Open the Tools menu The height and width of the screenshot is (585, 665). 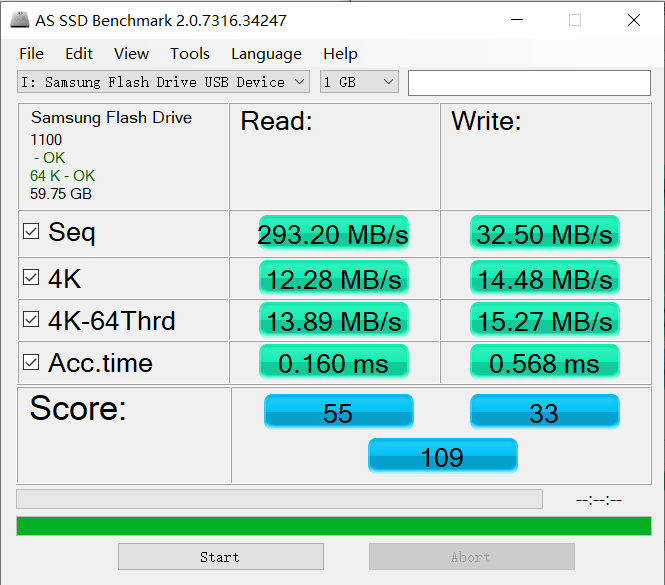pyautogui.click(x=190, y=54)
